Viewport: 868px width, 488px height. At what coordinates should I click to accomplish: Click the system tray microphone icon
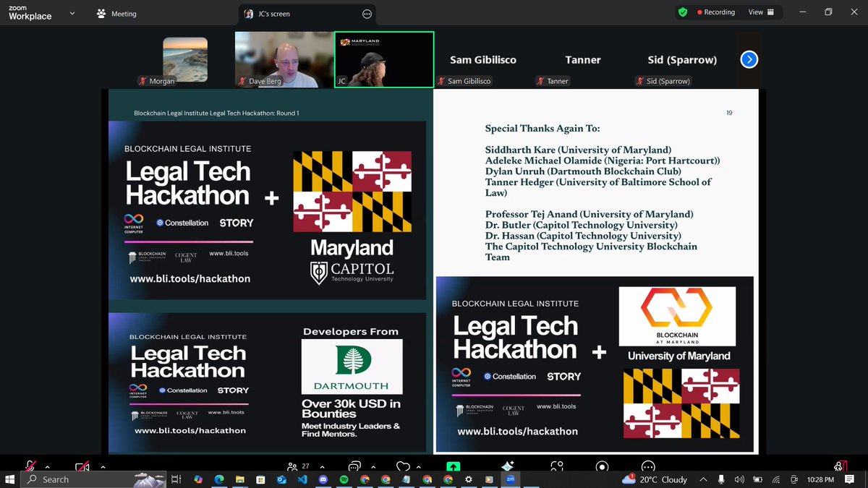point(721,479)
